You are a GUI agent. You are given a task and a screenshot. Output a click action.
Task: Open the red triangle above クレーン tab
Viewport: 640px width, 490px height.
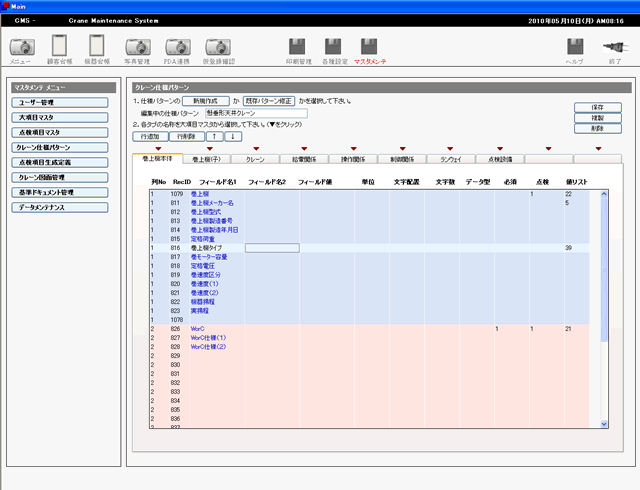(256, 149)
